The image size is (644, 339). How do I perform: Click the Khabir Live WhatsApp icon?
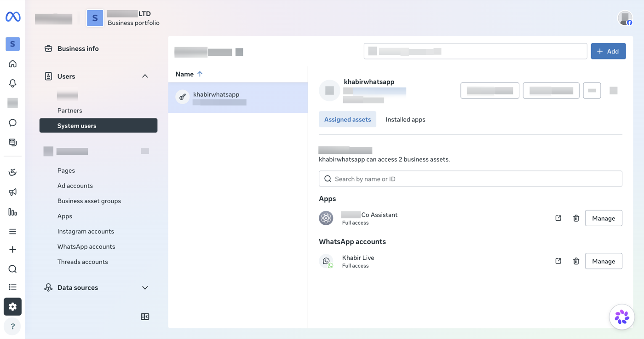[x=327, y=261]
